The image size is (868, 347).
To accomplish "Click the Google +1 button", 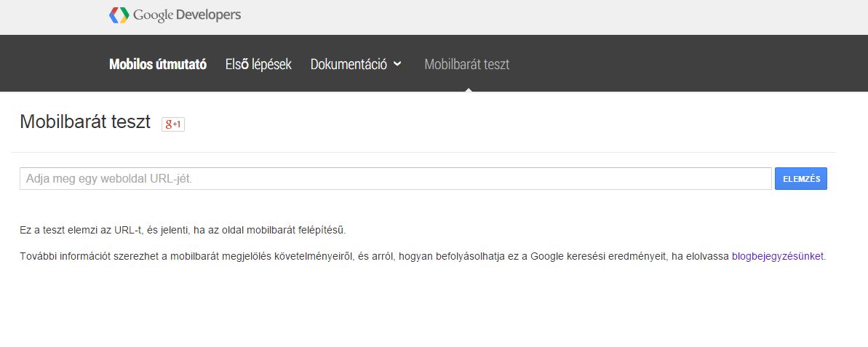I will click(172, 124).
